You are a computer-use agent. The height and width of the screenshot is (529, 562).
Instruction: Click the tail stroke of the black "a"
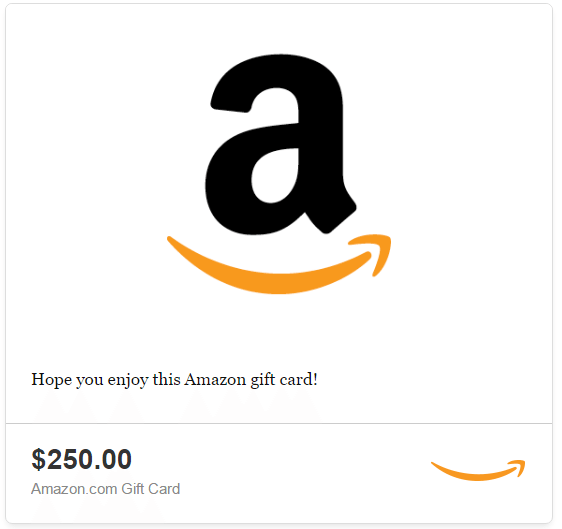coord(332,213)
